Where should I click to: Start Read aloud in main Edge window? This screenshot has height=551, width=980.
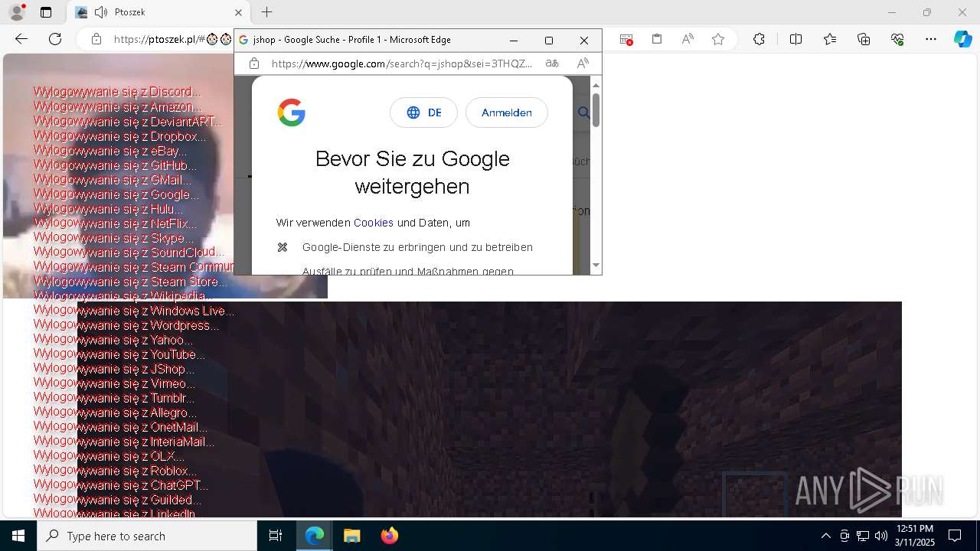[688, 39]
